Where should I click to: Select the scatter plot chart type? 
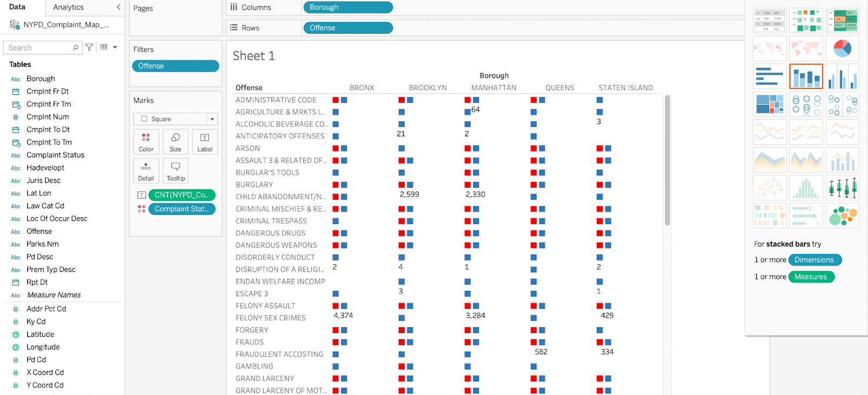pos(770,188)
